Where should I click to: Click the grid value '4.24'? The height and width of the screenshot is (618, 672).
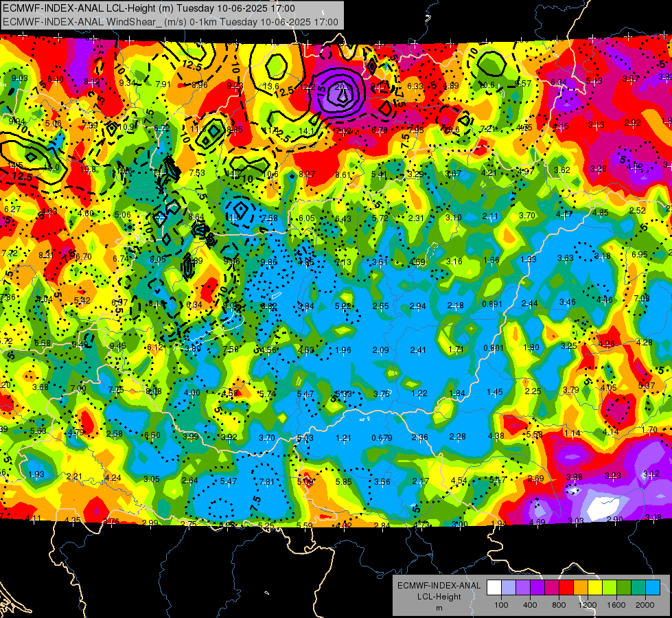point(113,478)
